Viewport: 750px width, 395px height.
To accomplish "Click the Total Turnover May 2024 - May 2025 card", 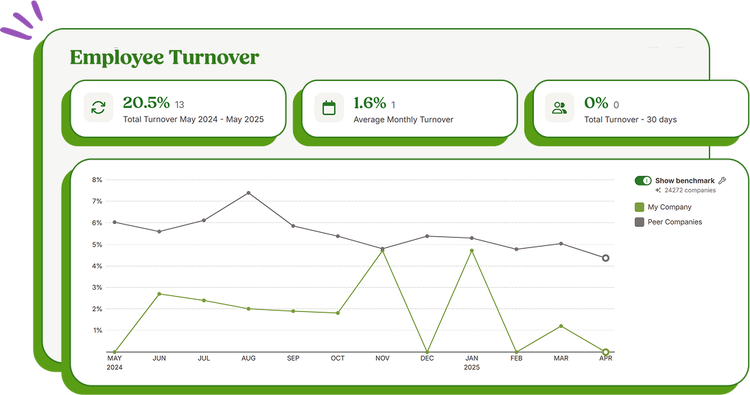I will tap(178, 109).
